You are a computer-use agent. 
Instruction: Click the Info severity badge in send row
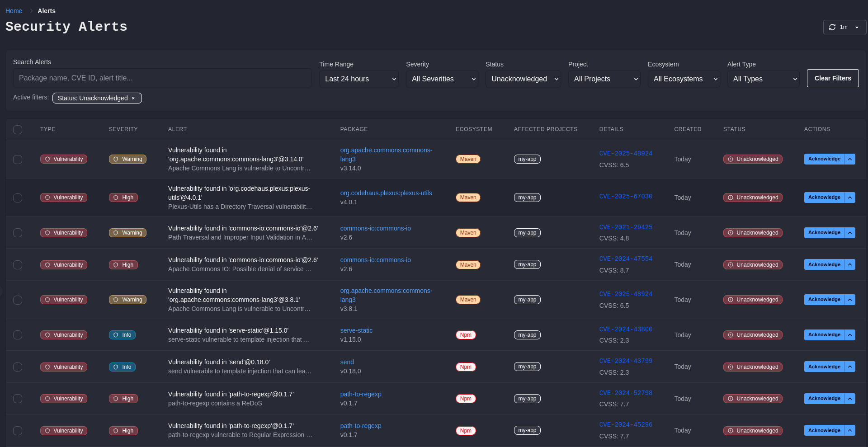(x=122, y=367)
